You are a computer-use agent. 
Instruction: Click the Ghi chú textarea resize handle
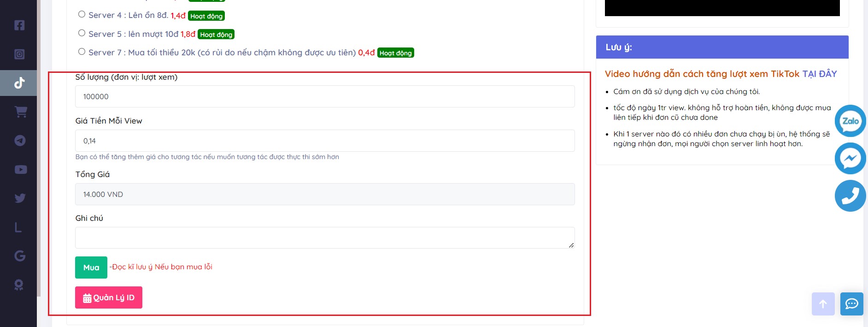571,245
